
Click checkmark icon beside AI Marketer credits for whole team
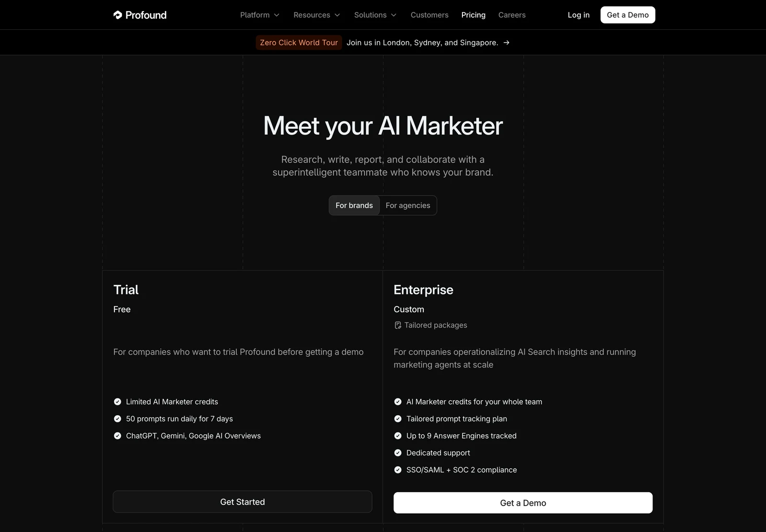click(398, 402)
